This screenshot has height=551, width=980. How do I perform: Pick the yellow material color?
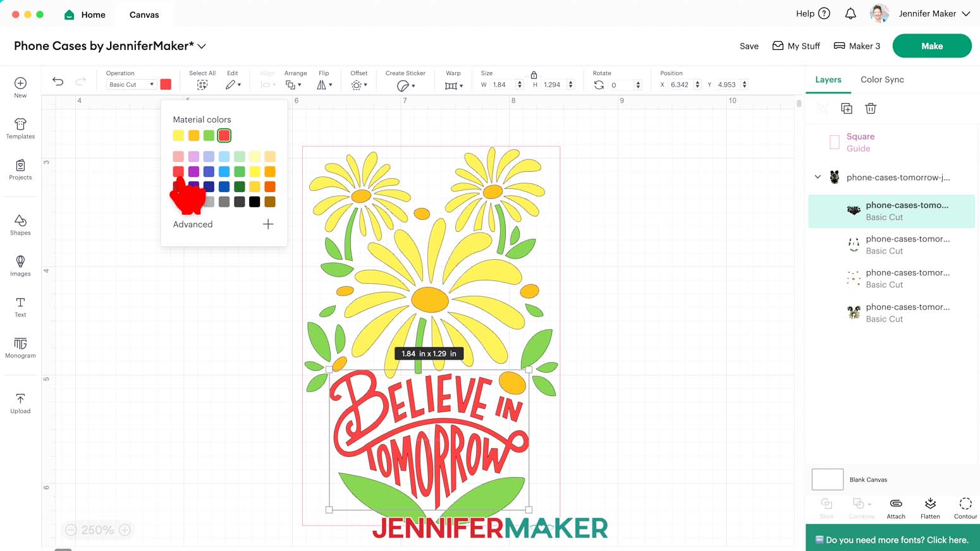tap(178, 135)
